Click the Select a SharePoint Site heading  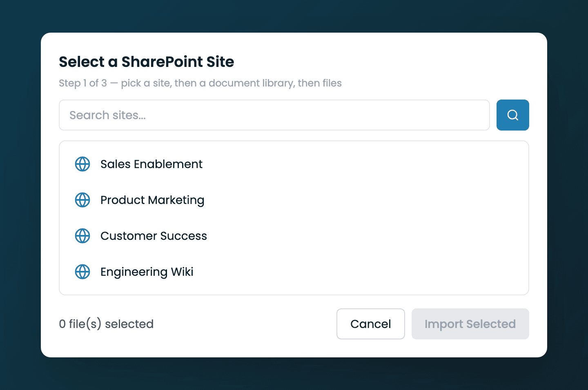(147, 62)
